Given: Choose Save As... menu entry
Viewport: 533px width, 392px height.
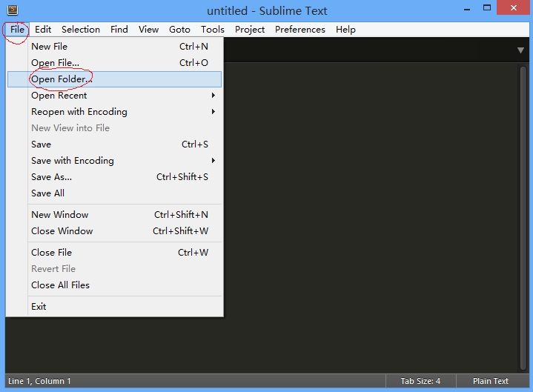Looking at the screenshot, I should [115, 177].
